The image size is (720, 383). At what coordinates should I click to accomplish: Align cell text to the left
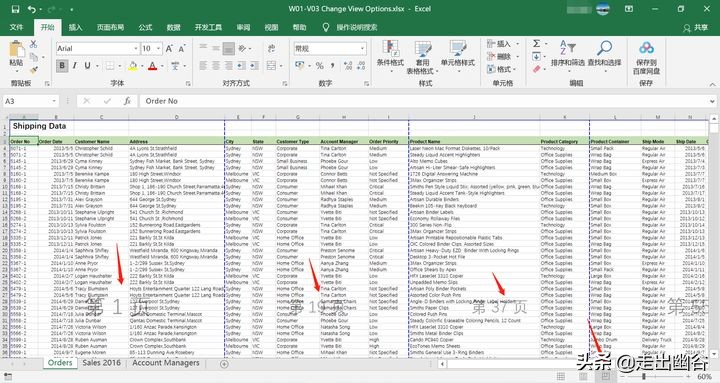pos(203,66)
